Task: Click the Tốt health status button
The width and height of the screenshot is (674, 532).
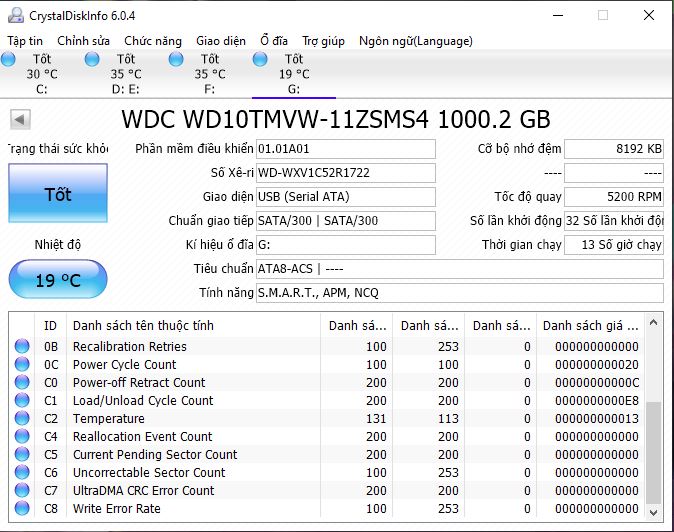Action: pos(58,193)
